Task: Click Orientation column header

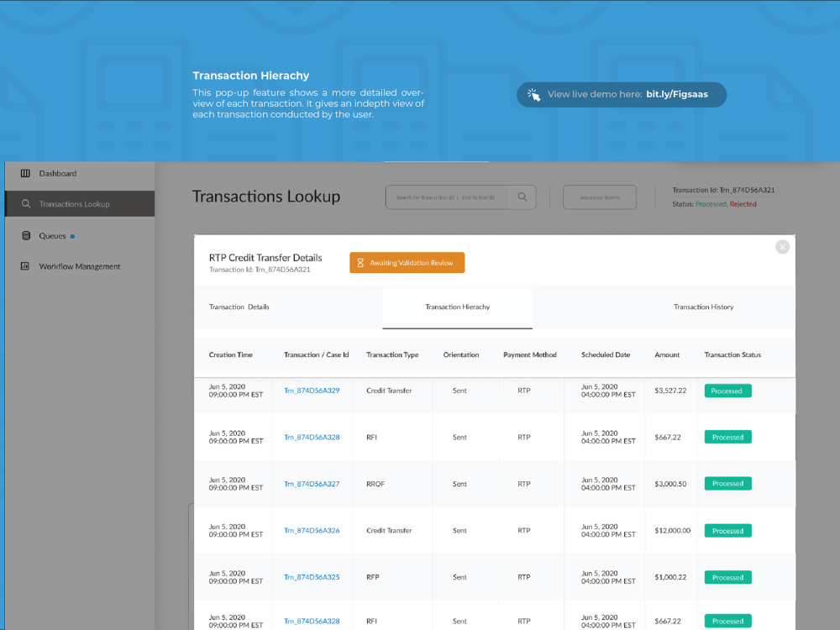Action: pyautogui.click(x=460, y=354)
